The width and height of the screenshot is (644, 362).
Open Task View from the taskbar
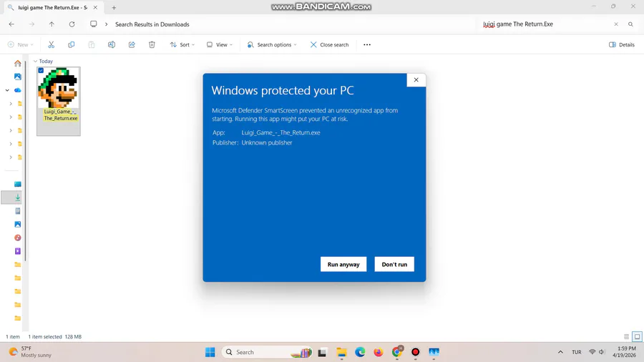[x=323, y=352]
